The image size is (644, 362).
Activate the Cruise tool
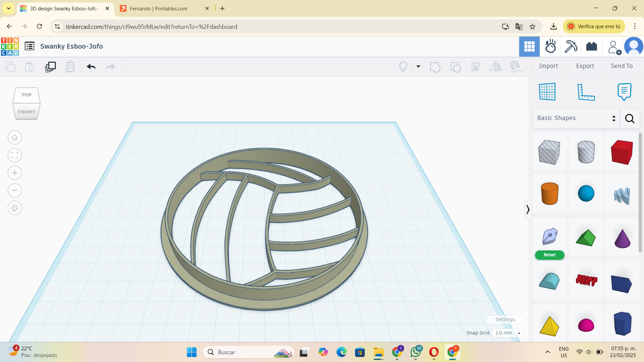click(516, 67)
